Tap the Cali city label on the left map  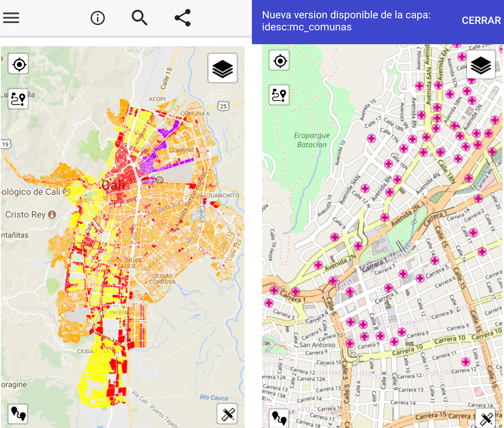114,184
